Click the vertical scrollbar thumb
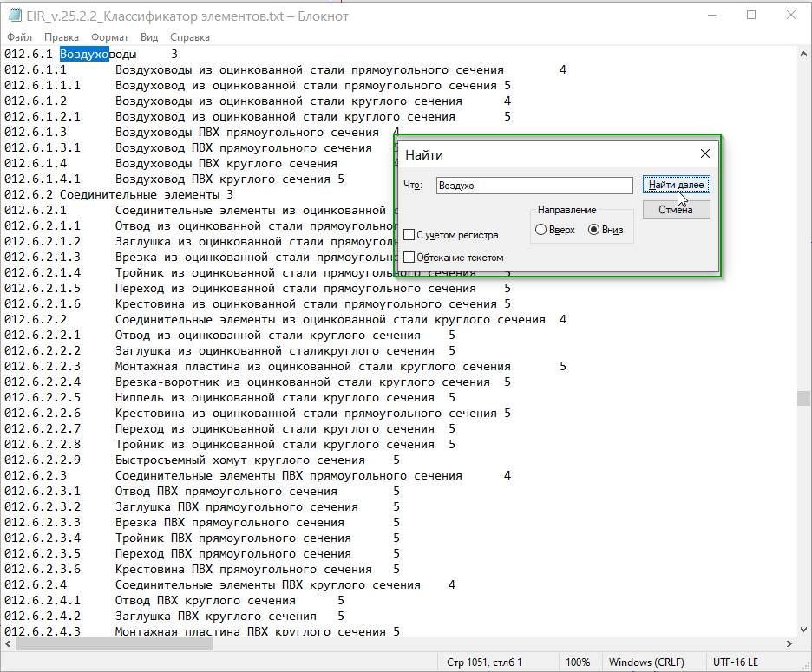Image resolution: width=812 pixels, height=672 pixels. 803,398
